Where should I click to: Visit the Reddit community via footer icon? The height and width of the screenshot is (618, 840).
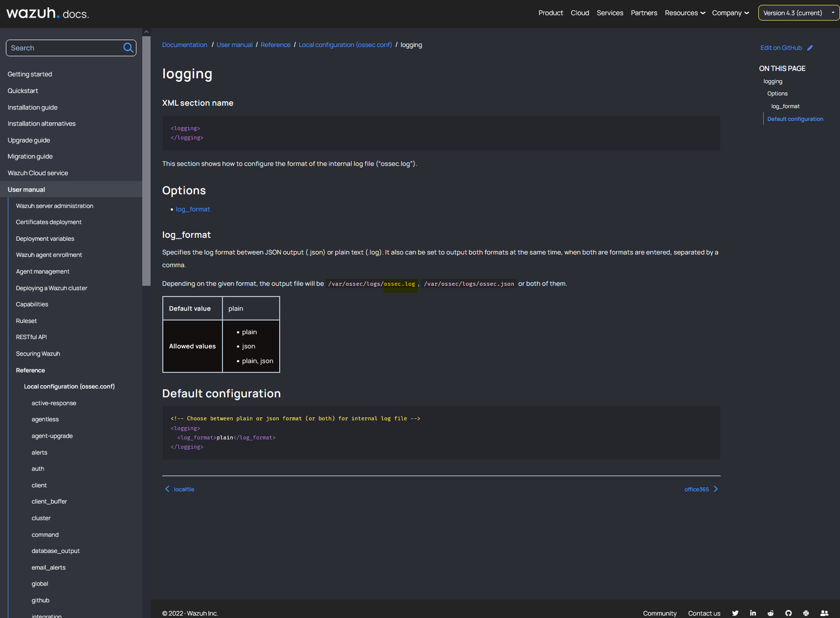point(771,613)
